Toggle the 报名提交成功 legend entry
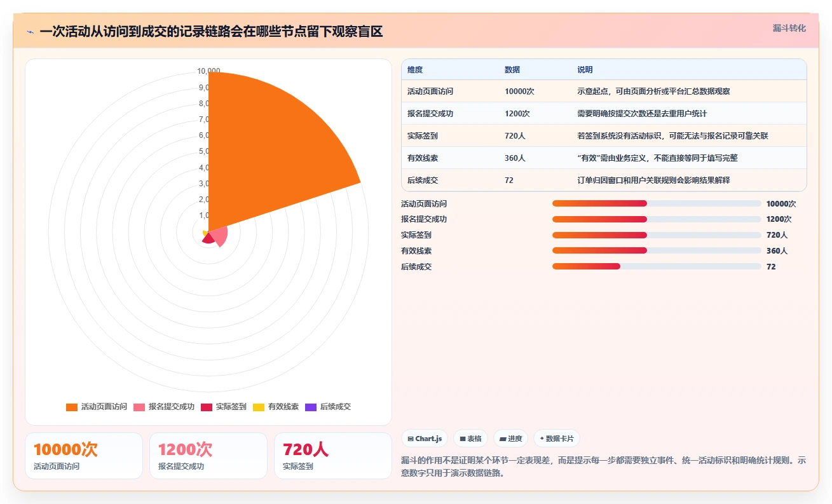The image size is (832, 504). 163,407
